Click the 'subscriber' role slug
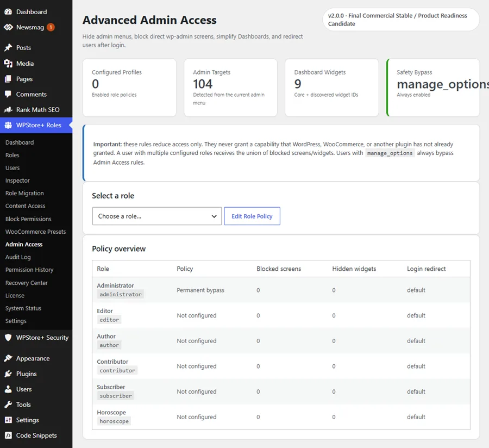The image size is (489, 448). click(116, 396)
